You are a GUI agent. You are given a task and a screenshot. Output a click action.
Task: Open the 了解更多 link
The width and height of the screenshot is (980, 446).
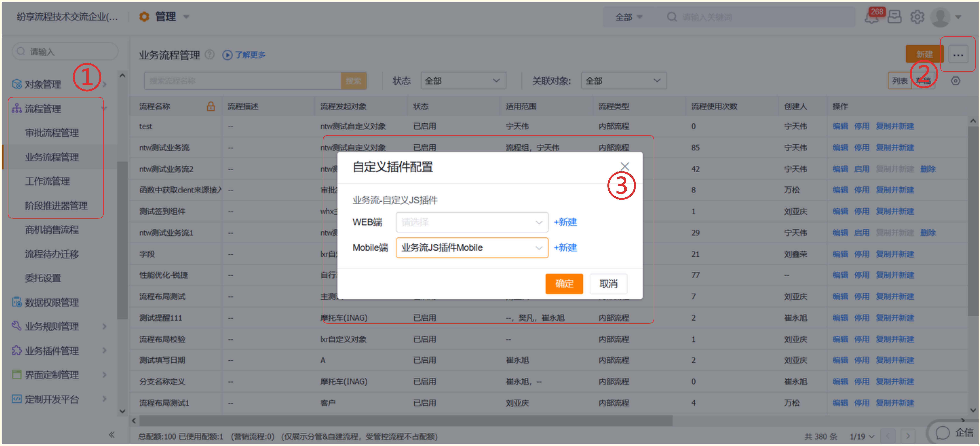250,55
